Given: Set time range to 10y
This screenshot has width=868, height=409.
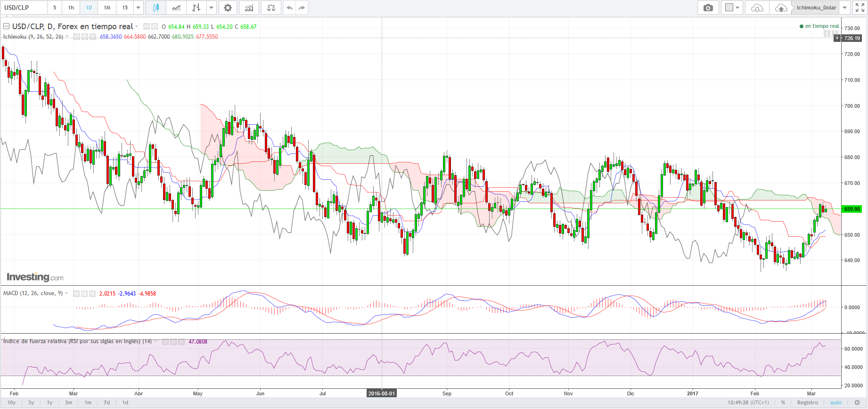Looking at the screenshot, I should coord(12,402).
